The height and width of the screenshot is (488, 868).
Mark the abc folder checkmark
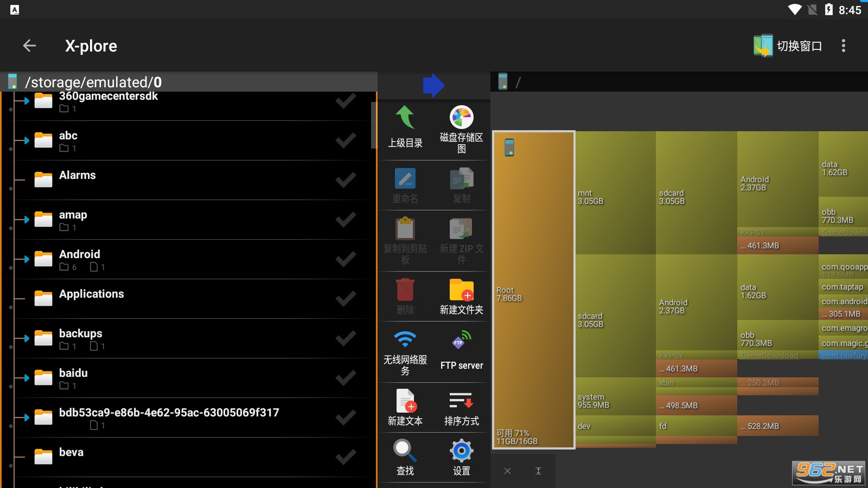(346, 140)
